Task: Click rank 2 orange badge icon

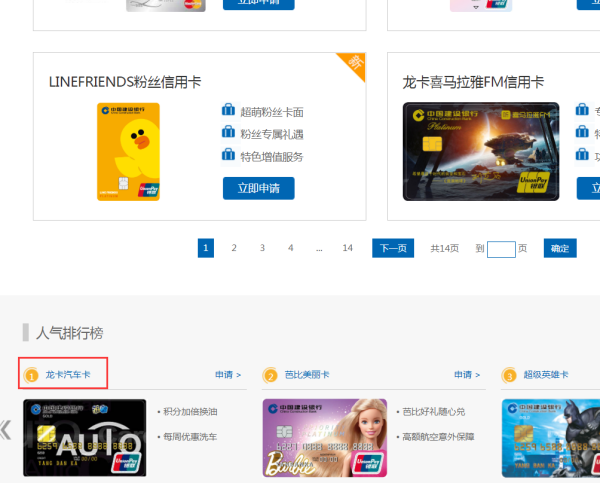Action: 270,375
